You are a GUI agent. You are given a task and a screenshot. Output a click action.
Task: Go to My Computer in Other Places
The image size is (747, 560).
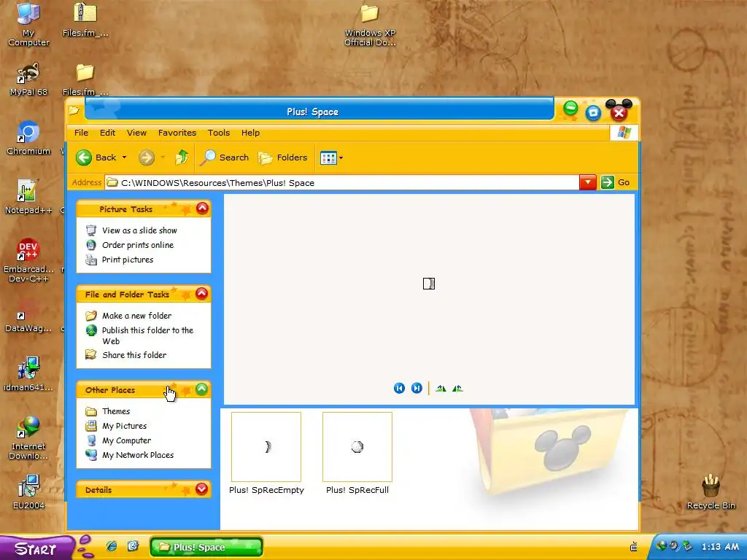(x=117, y=441)
